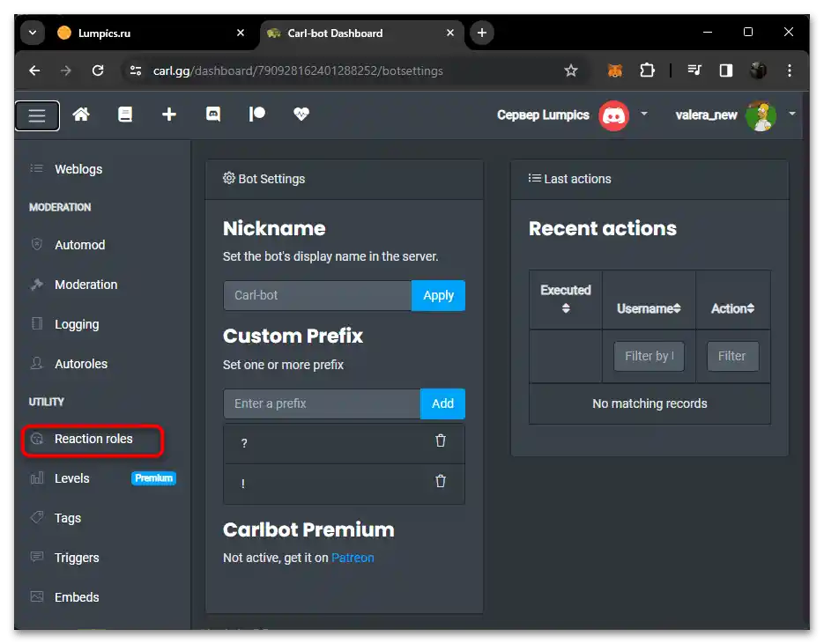The height and width of the screenshot is (644, 824).
Task: Click the carl.gg address bar URL
Action: 298,70
